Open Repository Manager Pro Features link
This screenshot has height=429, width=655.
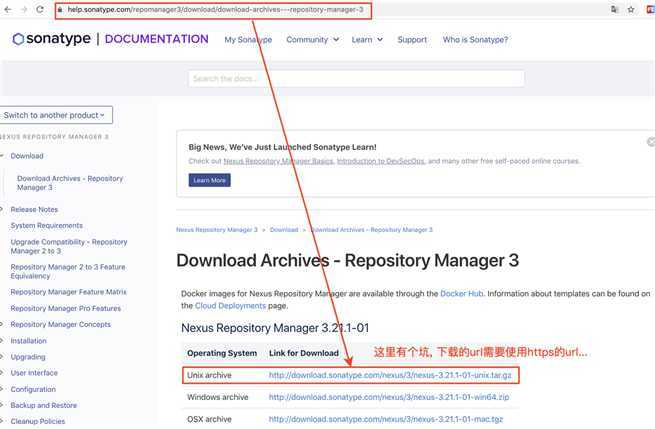[x=66, y=308]
